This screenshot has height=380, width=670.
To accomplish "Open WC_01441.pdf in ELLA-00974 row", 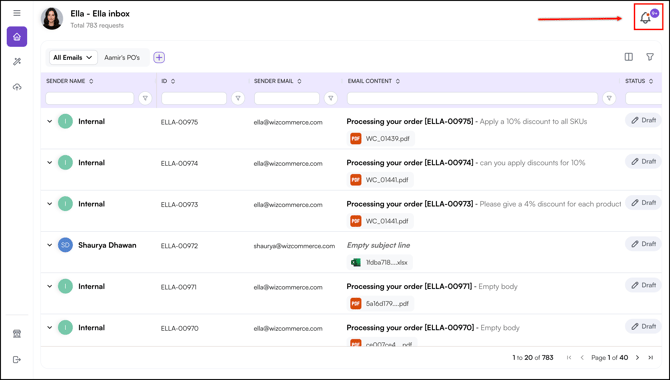I will click(x=380, y=180).
